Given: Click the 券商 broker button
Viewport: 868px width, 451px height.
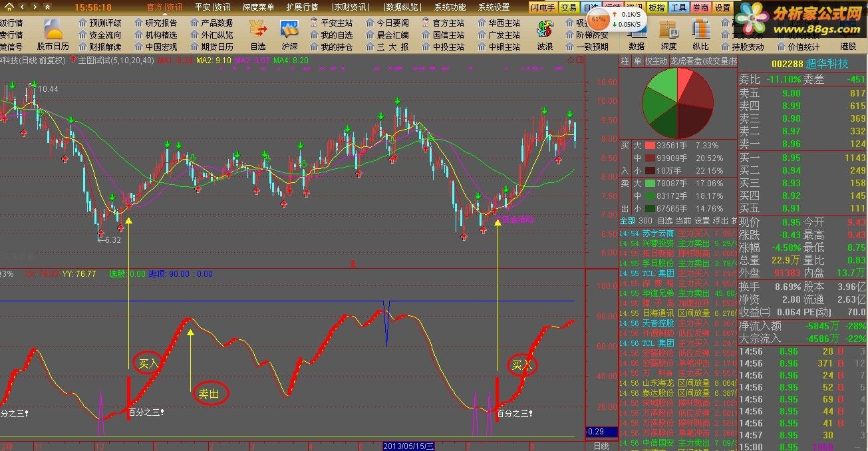Looking at the screenshot, I should click(700, 7).
